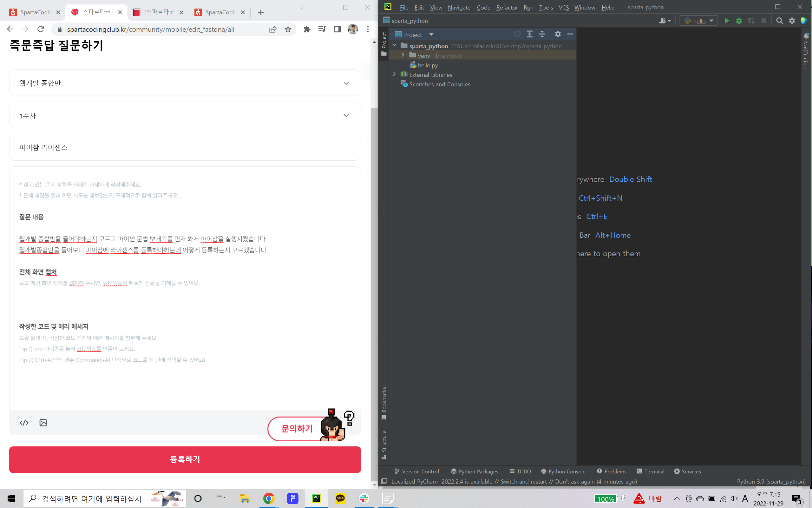
Task: Open hello run configuration dropdown
Action: click(698, 21)
